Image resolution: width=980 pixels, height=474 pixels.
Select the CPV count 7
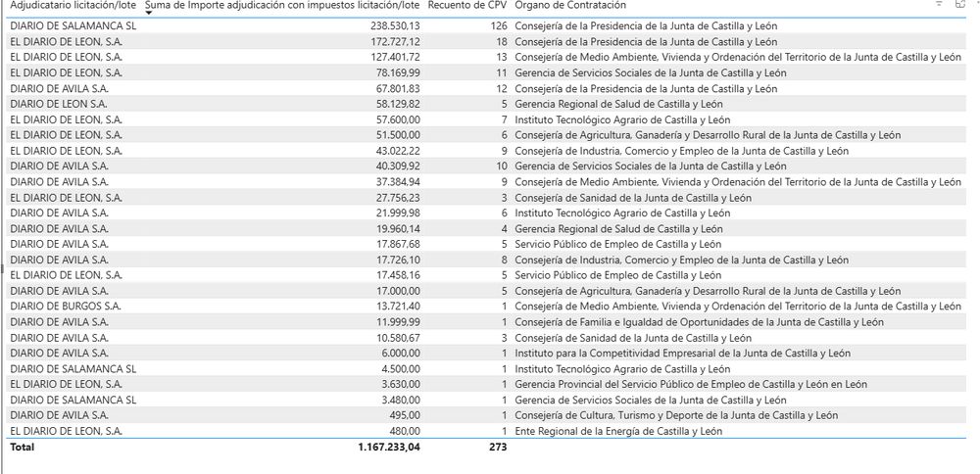coord(504,119)
